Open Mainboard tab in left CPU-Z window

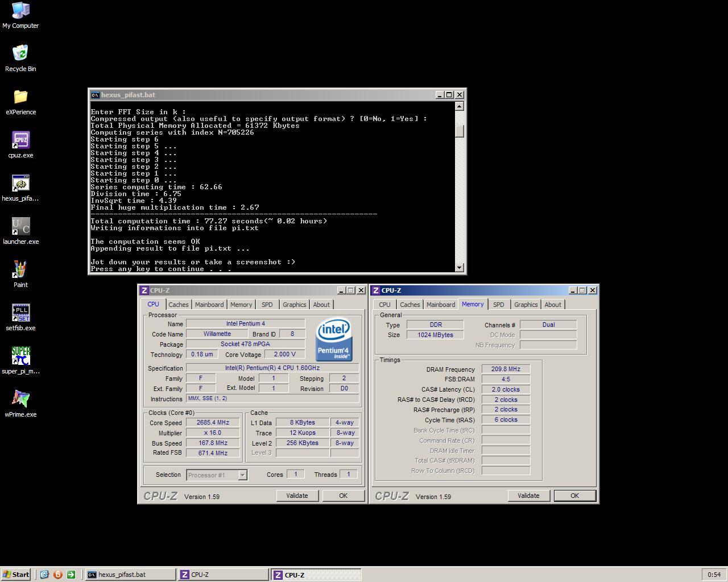(x=209, y=305)
